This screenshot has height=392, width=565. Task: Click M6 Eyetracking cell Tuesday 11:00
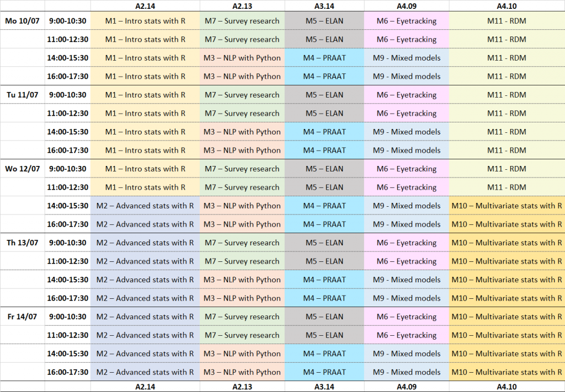(x=407, y=113)
